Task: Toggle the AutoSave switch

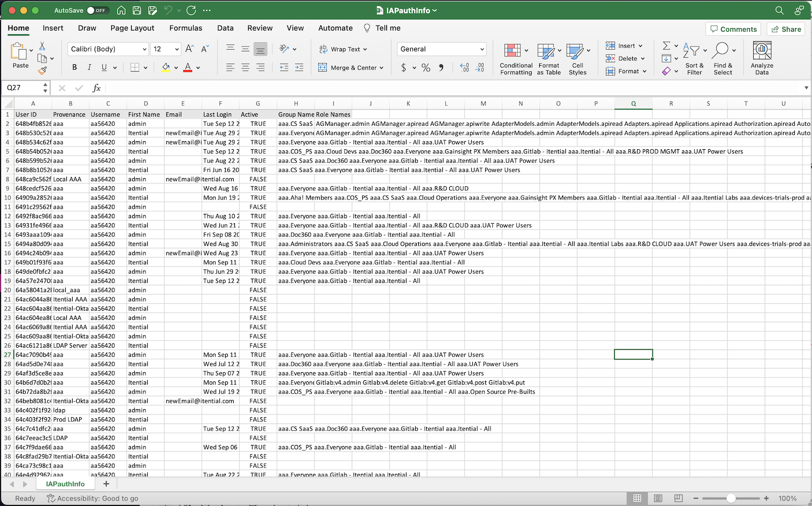Action: coord(97,10)
